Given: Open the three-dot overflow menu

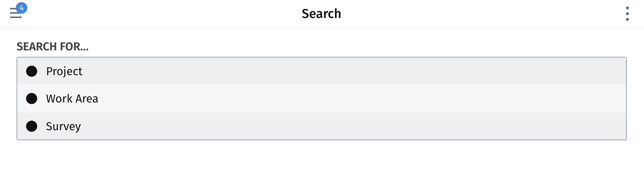Looking at the screenshot, I should click(x=627, y=14).
